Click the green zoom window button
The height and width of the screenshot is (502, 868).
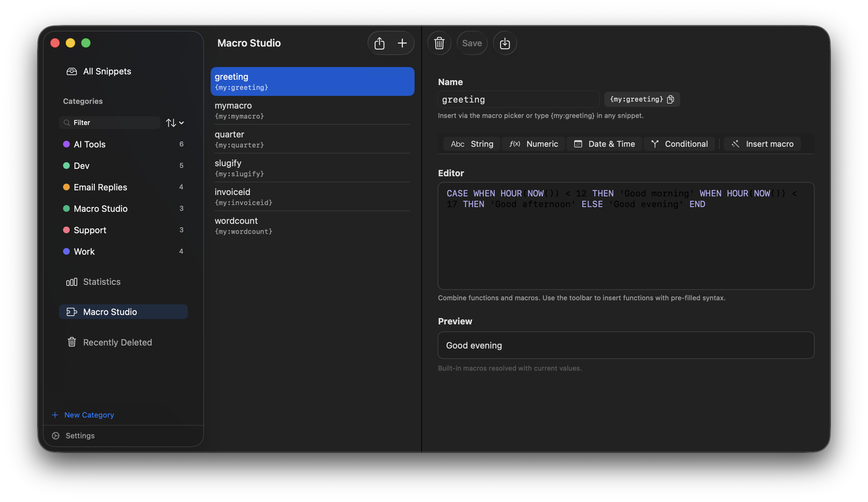(86, 43)
